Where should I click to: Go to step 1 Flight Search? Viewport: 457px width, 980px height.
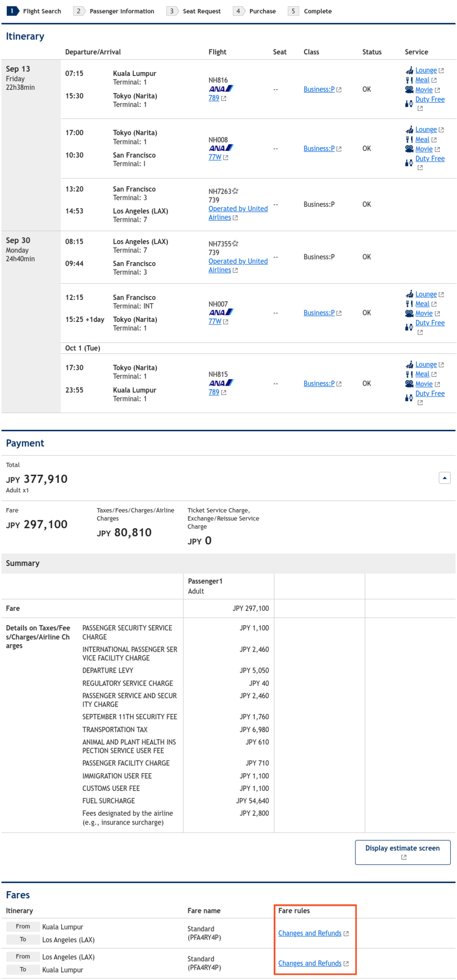click(x=34, y=11)
